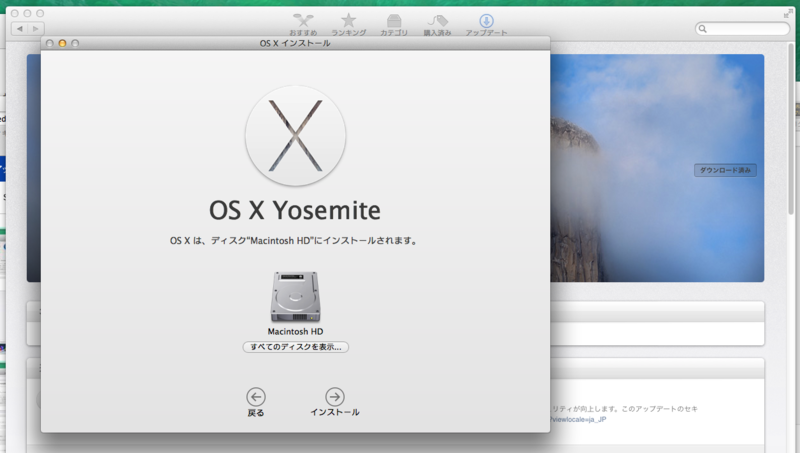Minimize the OS X インストール window
Screen dimensions: 800x453
62,43
